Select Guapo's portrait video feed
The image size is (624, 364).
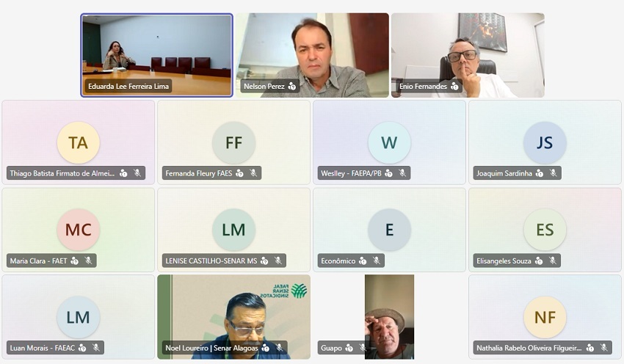coord(389,316)
